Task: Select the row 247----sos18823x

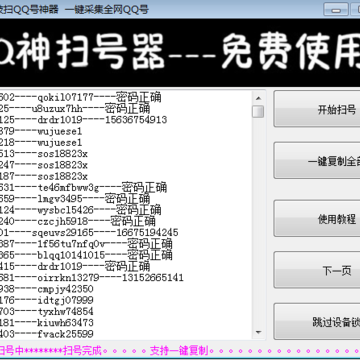Action: pyautogui.click(x=44, y=165)
